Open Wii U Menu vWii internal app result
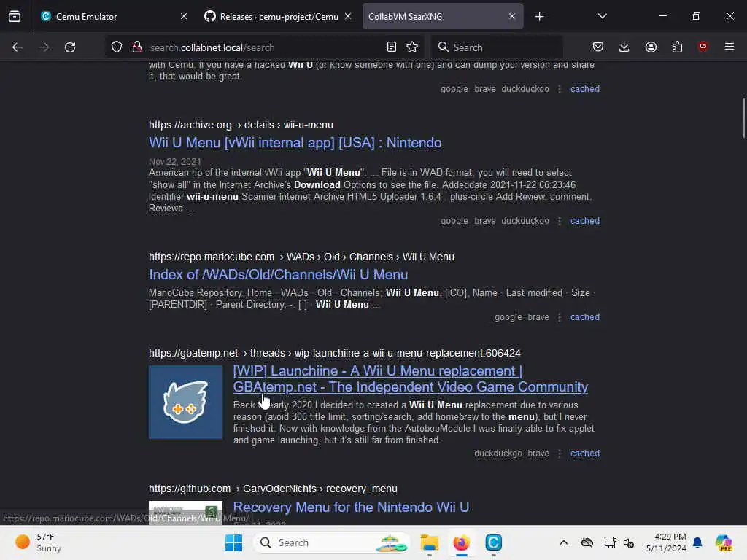 pyautogui.click(x=295, y=142)
